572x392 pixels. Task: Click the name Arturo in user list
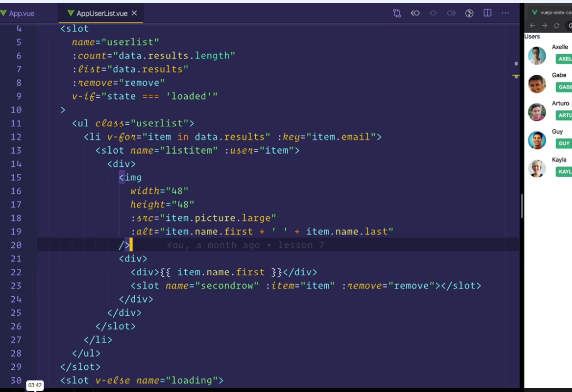click(x=560, y=103)
